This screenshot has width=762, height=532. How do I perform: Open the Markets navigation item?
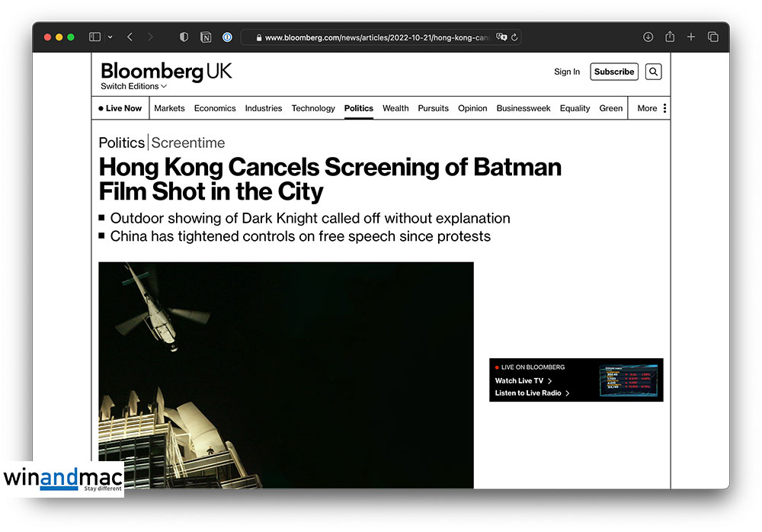pos(169,108)
